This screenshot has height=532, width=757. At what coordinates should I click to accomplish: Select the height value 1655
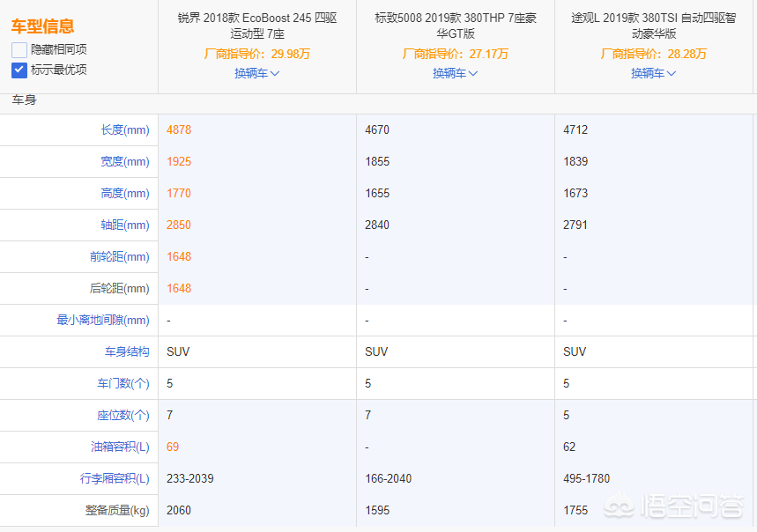click(377, 194)
